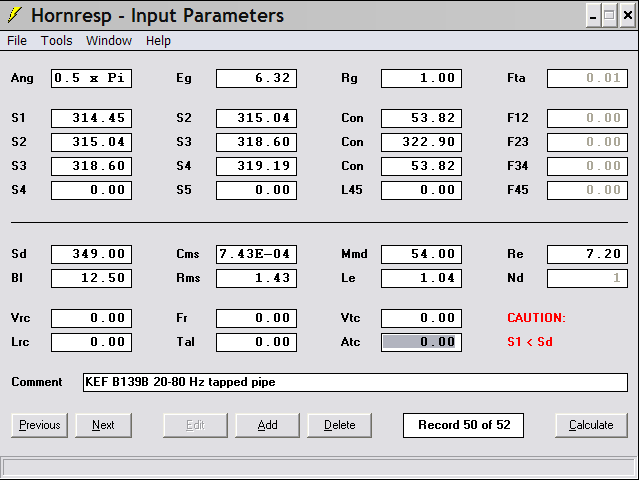This screenshot has width=639, height=480.
Task: Select the Con field beside F12
Action: [x=421, y=118]
